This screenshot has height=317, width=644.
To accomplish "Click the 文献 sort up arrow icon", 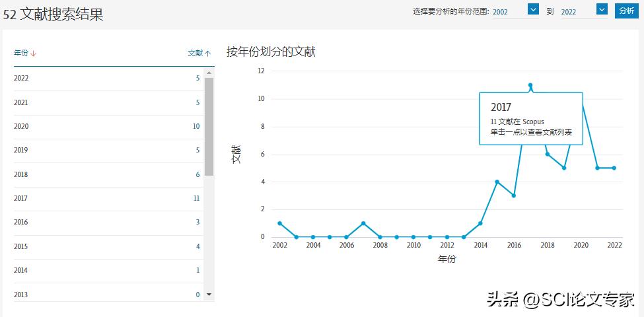I will click(x=208, y=53).
